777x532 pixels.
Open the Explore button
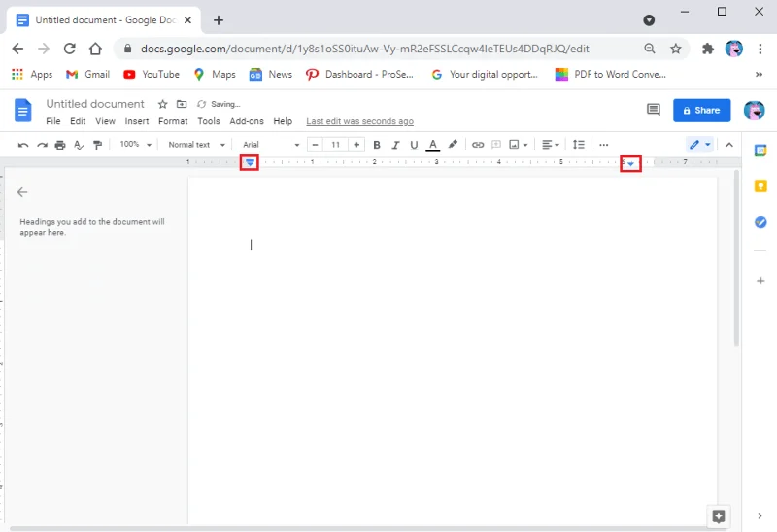pos(719,516)
